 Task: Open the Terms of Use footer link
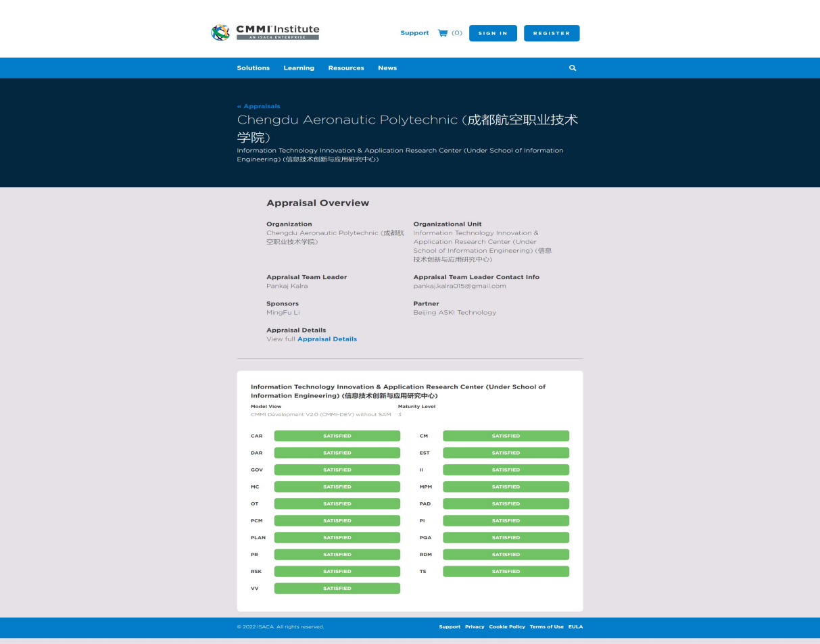tap(546, 627)
